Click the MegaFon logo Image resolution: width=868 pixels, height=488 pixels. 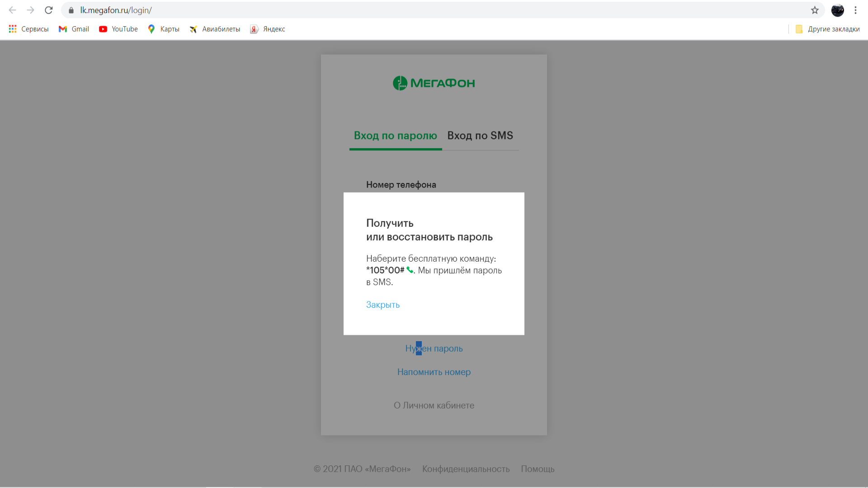434,83
